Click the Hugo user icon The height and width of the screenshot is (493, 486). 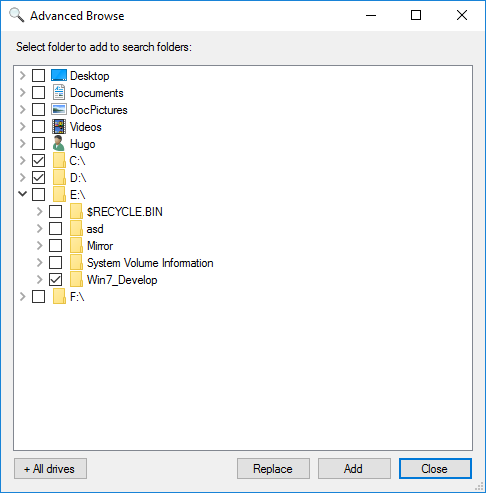[59, 143]
